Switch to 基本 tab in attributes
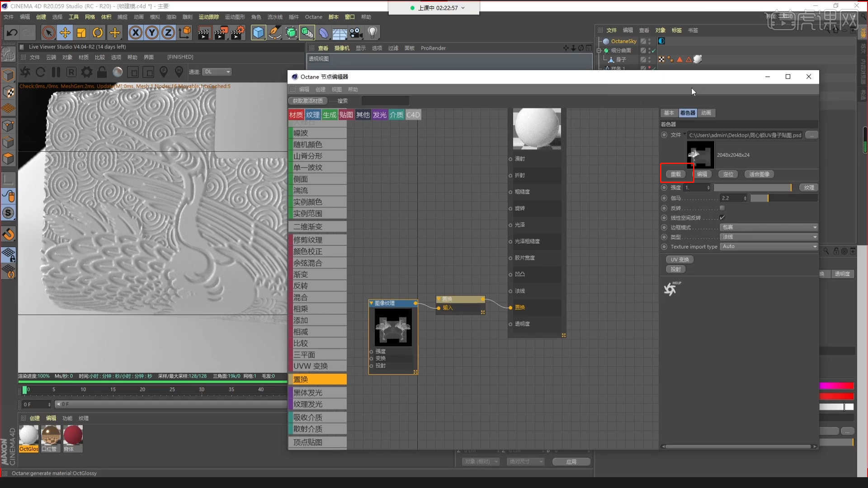 669,113
